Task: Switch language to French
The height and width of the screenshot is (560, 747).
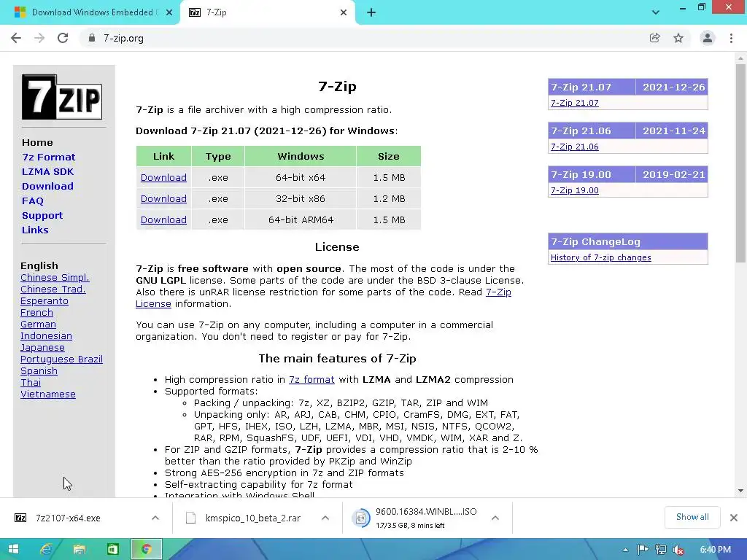Action: click(x=36, y=312)
